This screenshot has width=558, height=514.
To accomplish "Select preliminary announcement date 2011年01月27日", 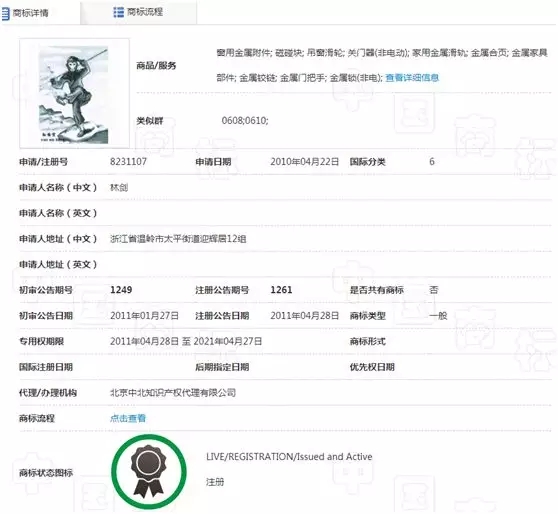I will tap(144, 316).
